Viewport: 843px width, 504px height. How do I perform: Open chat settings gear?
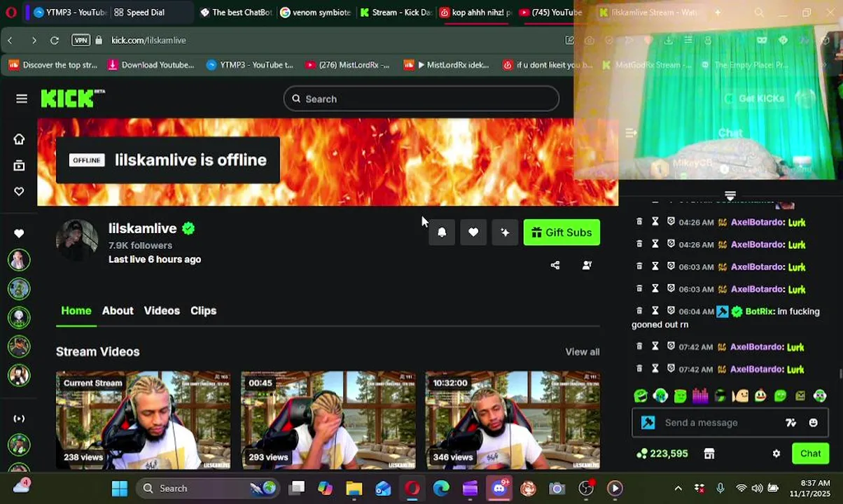(776, 454)
